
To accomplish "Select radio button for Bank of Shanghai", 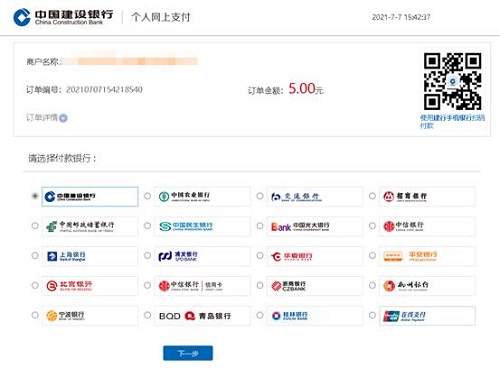I will pos(35,255).
